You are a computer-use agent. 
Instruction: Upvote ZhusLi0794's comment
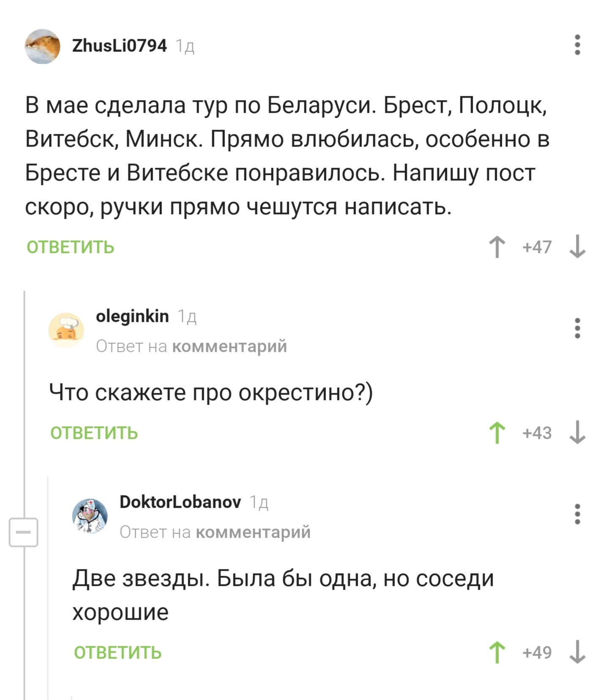pos(497,247)
